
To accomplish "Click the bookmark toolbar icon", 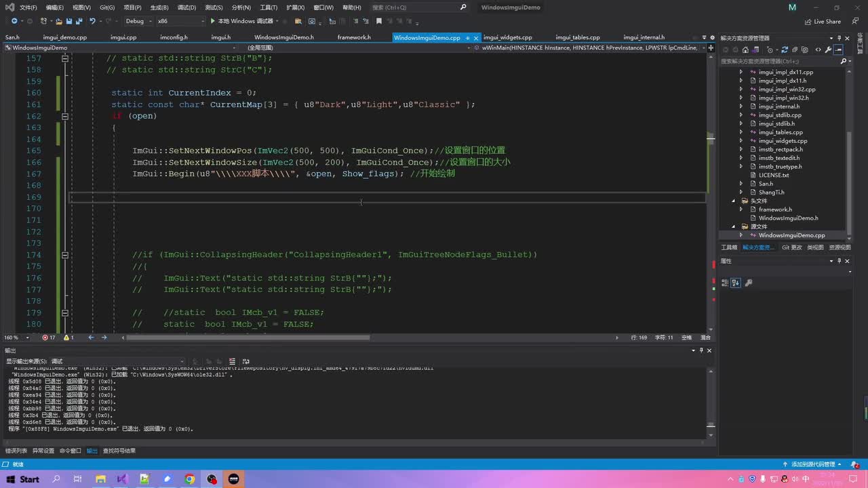I will pos(379,21).
